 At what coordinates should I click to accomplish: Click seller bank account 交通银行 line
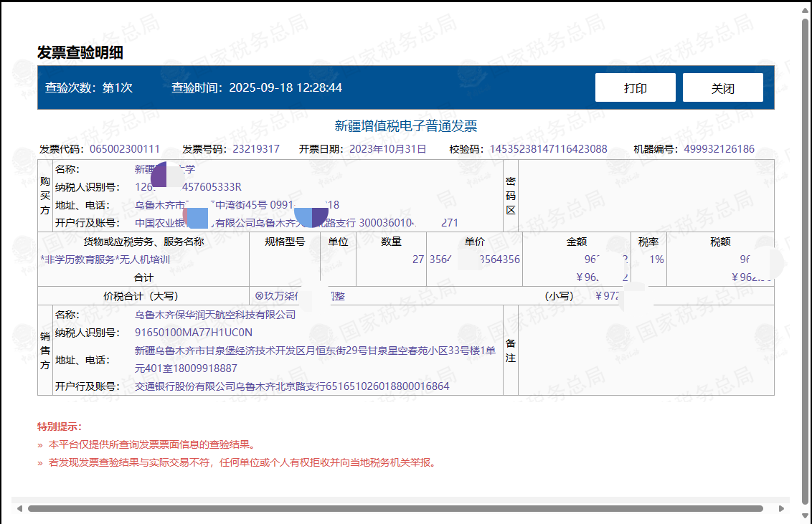coord(292,386)
